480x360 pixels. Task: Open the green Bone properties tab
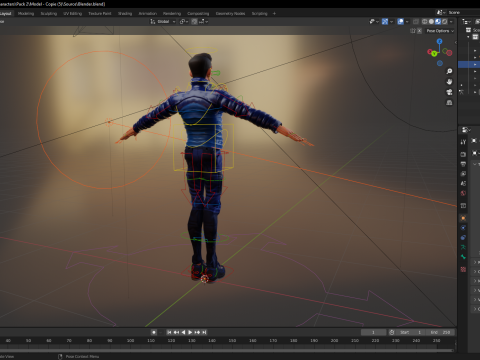click(x=463, y=257)
